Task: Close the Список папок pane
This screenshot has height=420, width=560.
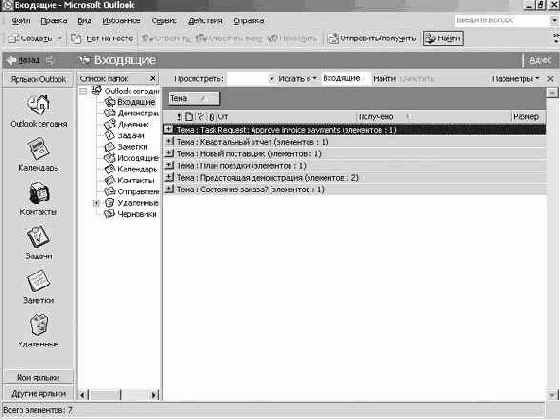Action: (153, 78)
